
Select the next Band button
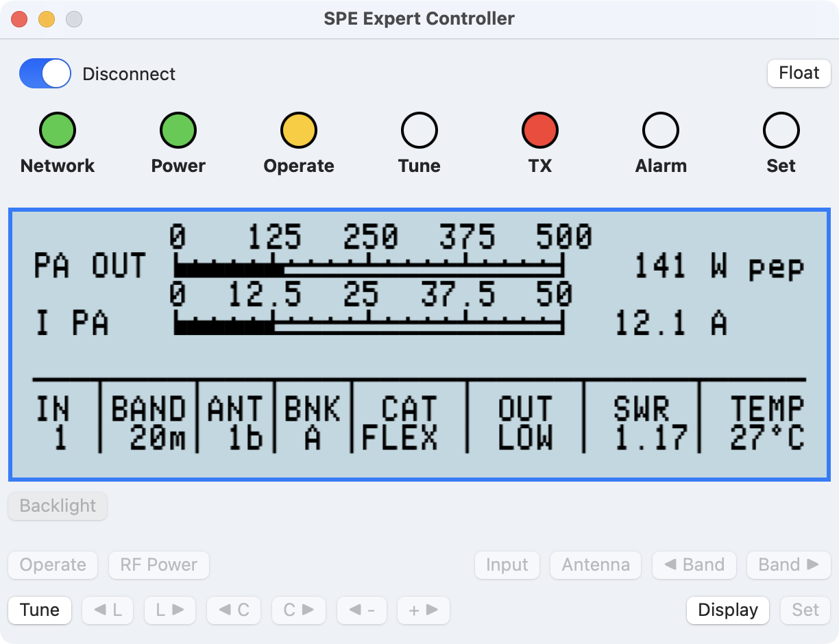[789, 565]
